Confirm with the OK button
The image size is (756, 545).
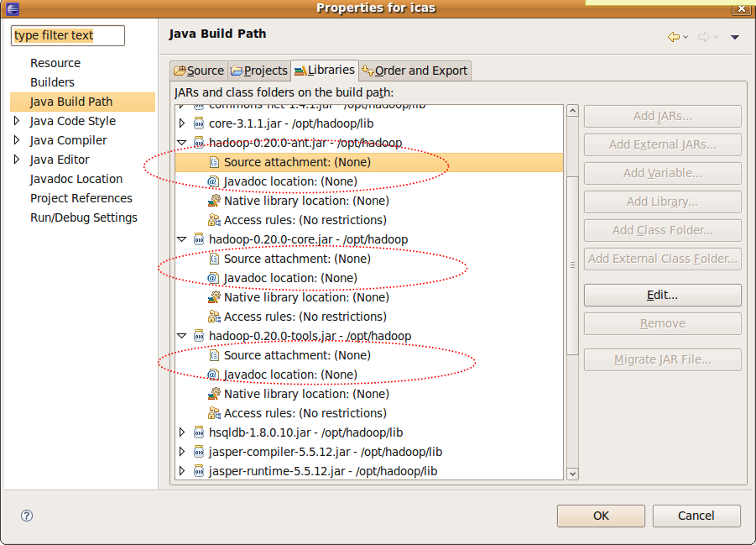(x=601, y=516)
